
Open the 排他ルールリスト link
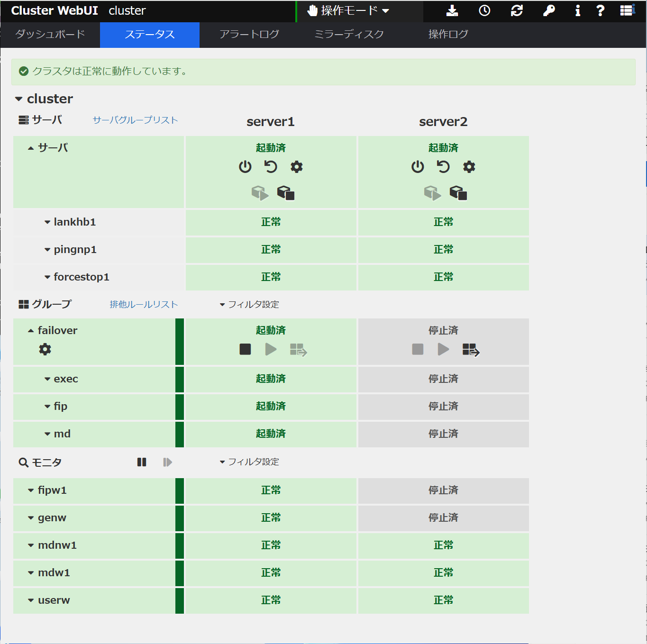click(144, 304)
